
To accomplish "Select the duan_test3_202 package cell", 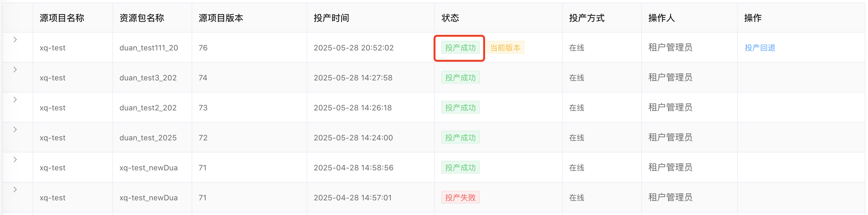I will click(x=148, y=78).
